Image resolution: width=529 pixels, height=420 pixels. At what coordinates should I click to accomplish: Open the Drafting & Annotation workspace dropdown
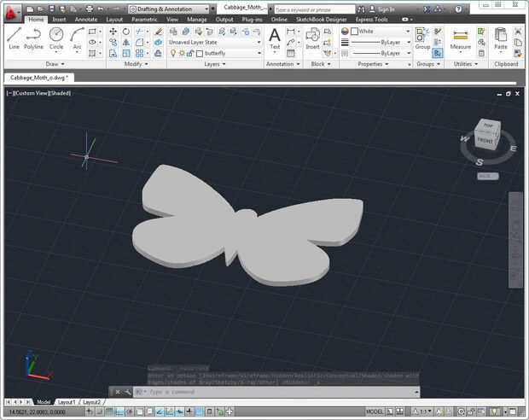[x=169, y=9]
